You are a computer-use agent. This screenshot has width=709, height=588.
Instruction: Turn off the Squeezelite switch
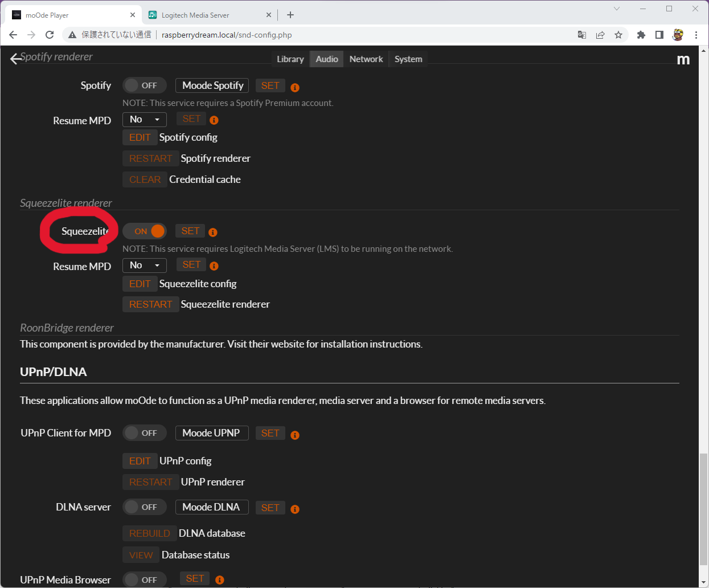point(145,231)
